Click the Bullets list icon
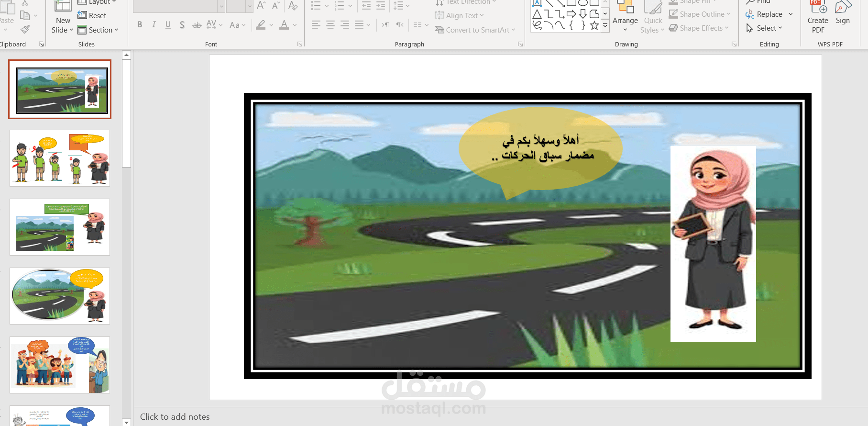This screenshot has width=868, height=426. 316,6
